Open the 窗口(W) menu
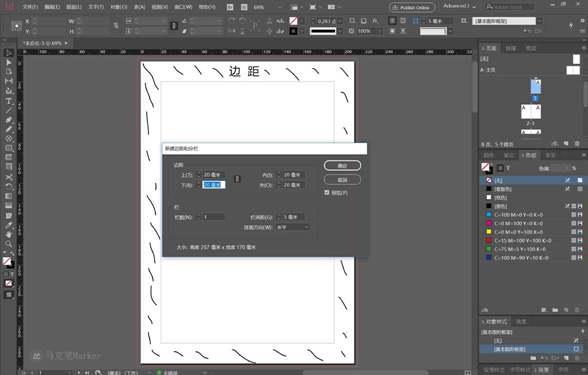This screenshot has width=588, height=375. click(x=183, y=7)
